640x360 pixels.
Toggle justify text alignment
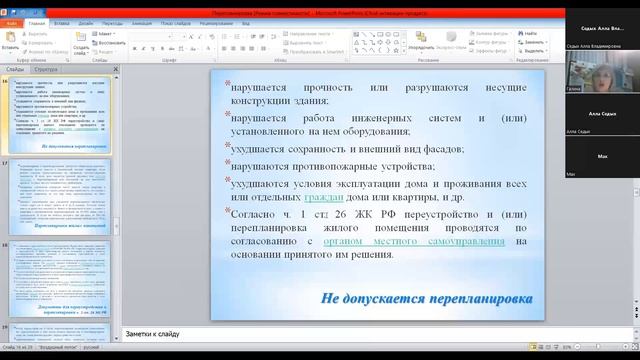coord(252,49)
